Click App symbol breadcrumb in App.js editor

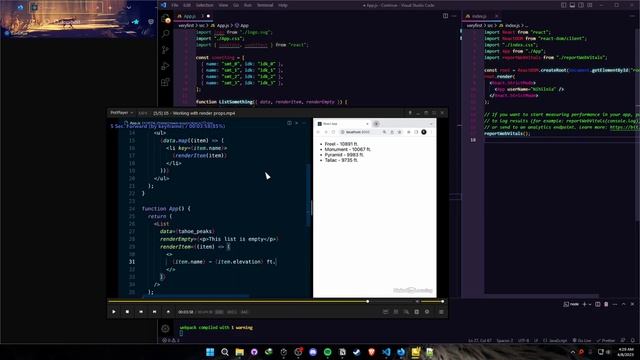click(x=242, y=25)
